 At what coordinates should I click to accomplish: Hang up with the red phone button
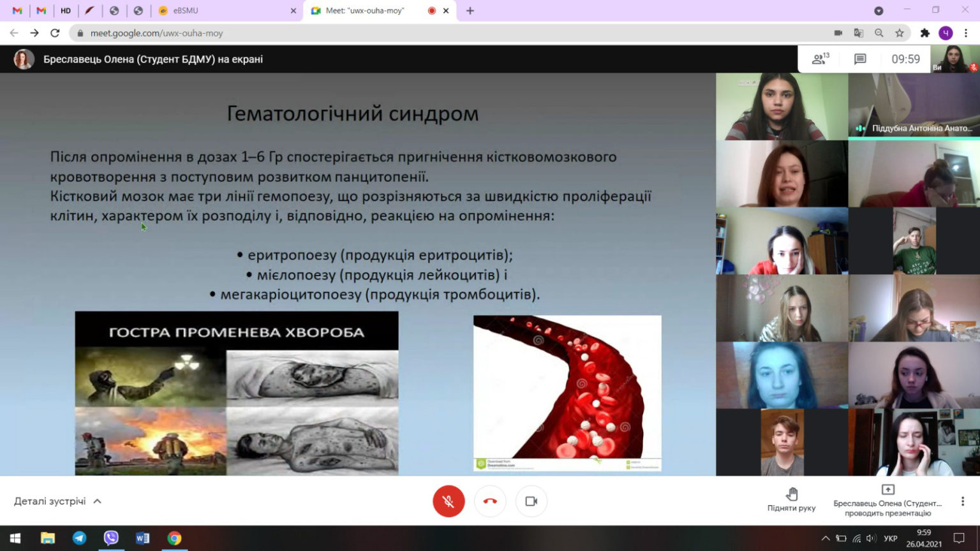[x=490, y=501]
